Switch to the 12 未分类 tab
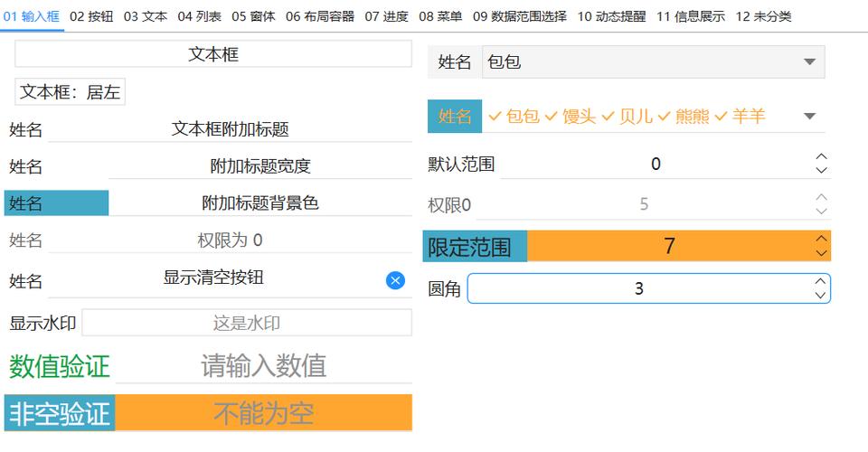 point(763,16)
